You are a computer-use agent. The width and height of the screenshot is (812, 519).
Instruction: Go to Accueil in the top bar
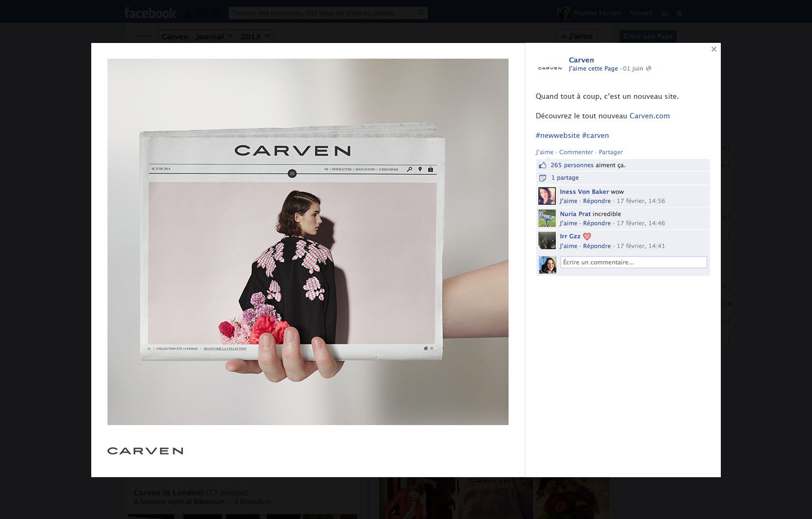[x=640, y=12]
